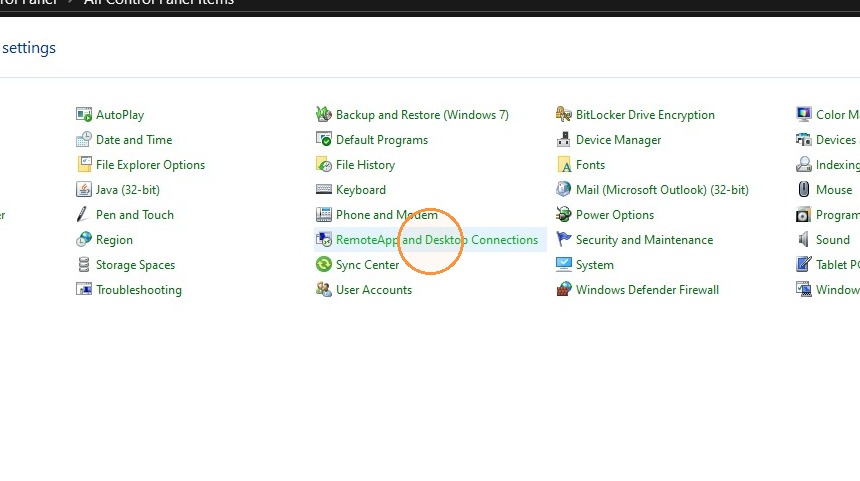This screenshot has height=481, width=860.
Task: Open the Sound speaker icon
Action: click(804, 240)
